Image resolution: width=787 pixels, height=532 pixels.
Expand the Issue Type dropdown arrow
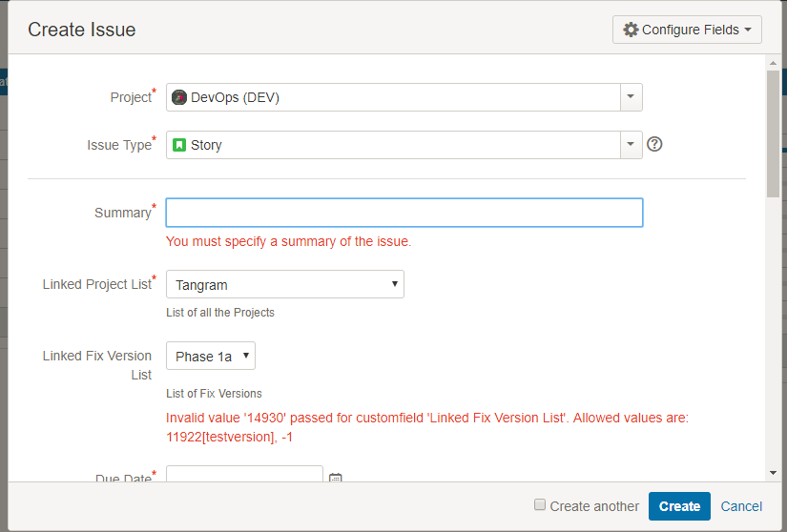click(631, 145)
